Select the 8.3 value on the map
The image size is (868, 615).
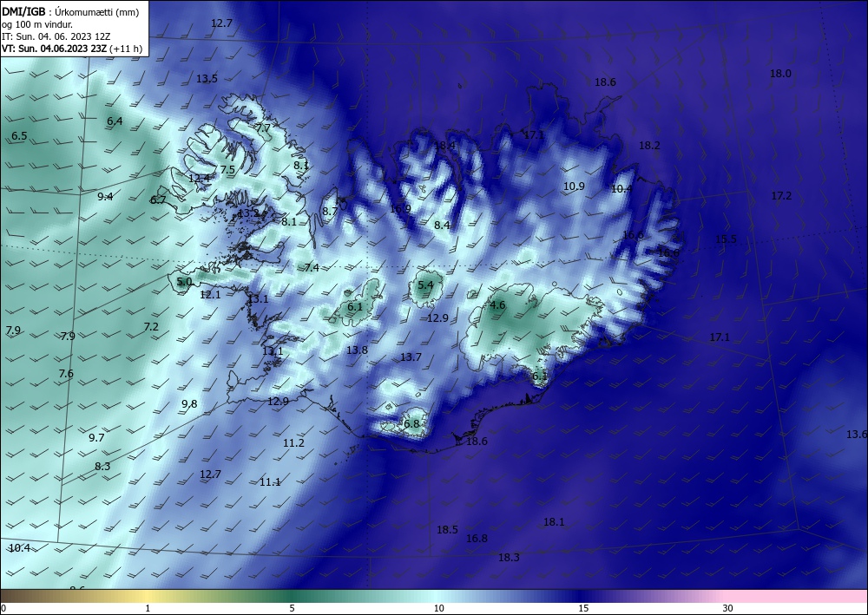[102, 466]
